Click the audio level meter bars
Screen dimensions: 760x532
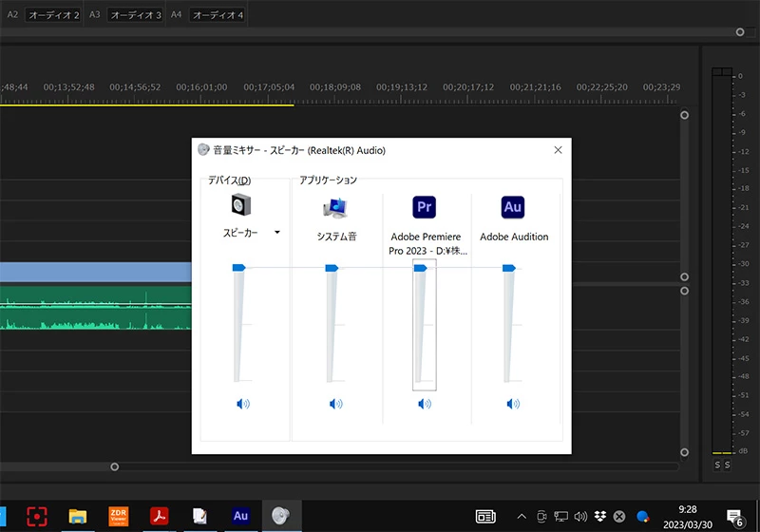(x=722, y=260)
